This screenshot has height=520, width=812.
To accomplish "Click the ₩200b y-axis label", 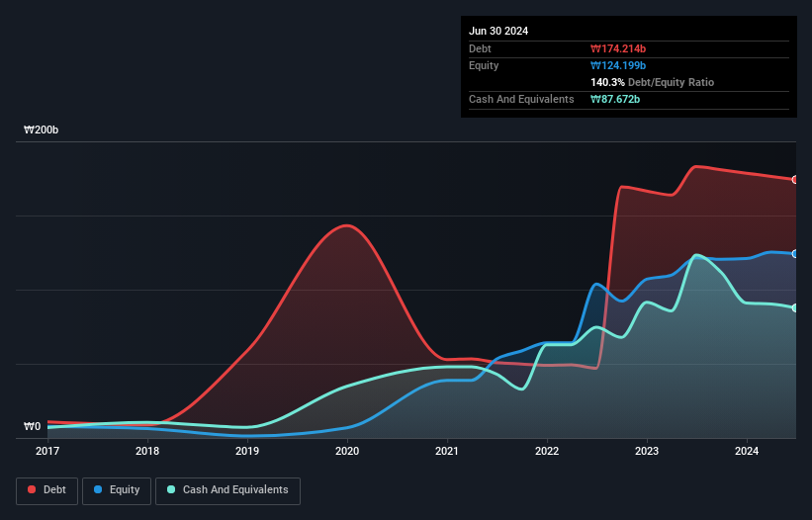I will pyautogui.click(x=41, y=130).
